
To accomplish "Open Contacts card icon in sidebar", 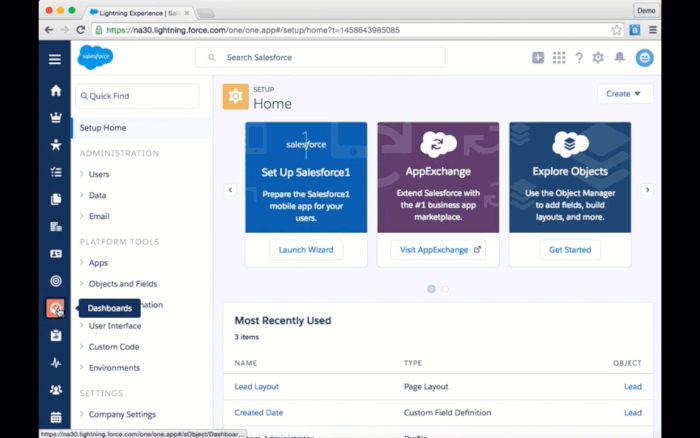I will [x=56, y=254].
